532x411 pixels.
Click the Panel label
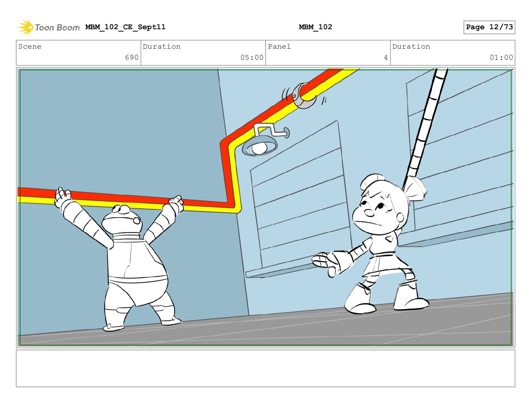coord(279,47)
